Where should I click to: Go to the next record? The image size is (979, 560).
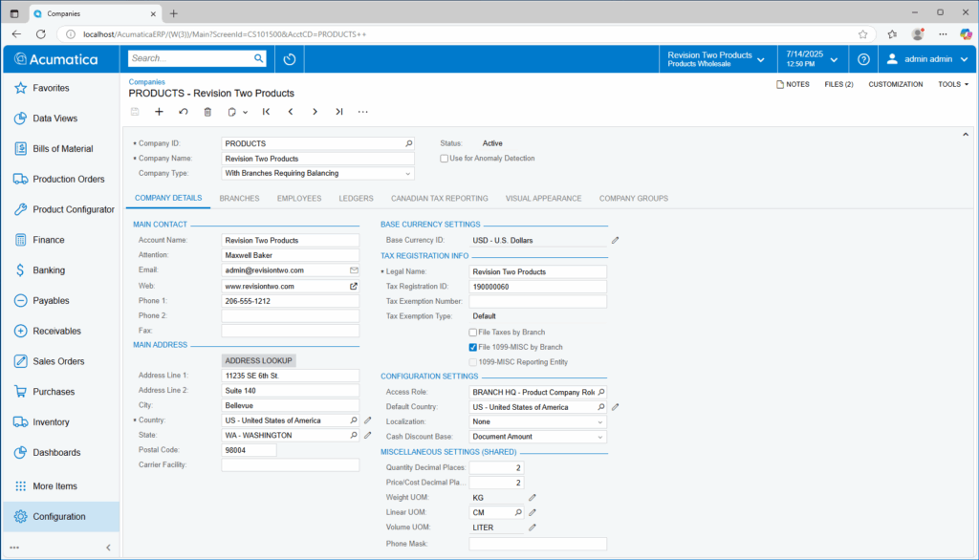pos(315,112)
